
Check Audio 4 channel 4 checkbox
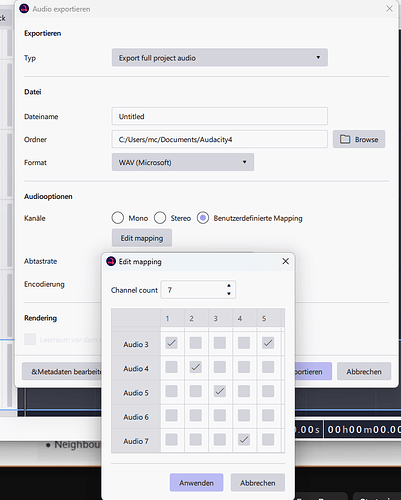244,367
